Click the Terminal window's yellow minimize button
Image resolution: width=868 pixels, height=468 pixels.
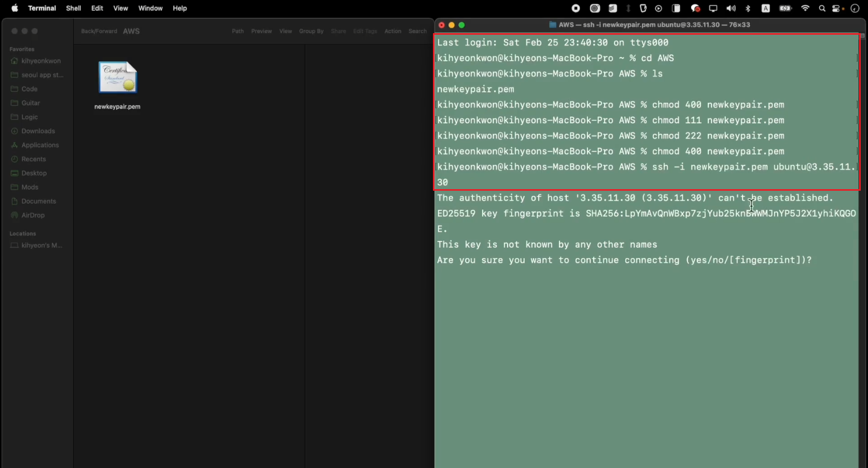[452, 25]
